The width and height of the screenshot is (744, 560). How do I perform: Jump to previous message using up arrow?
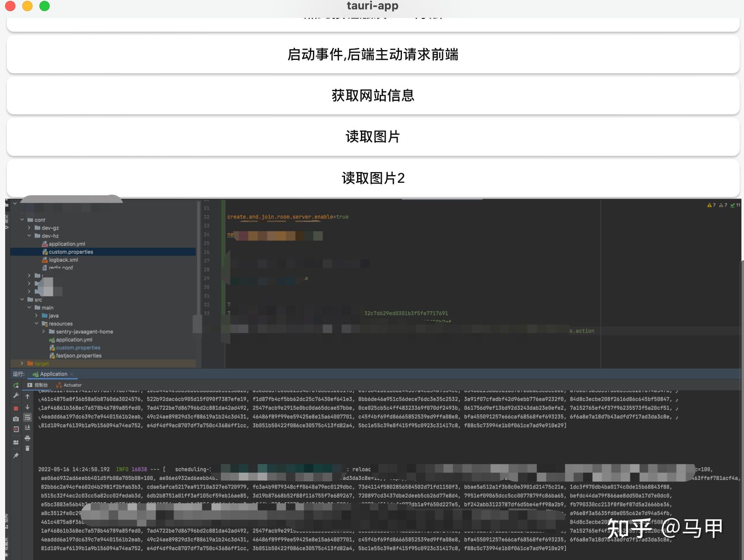(x=27, y=397)
